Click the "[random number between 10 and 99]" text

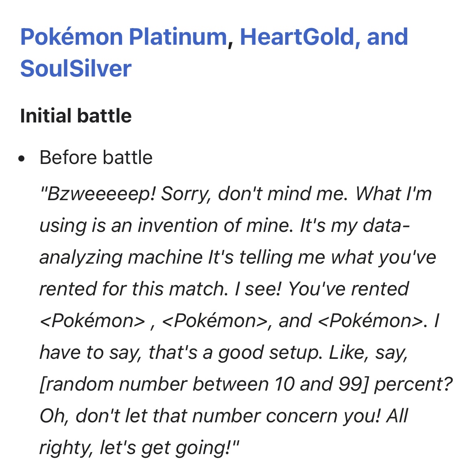tap(204, 384)
